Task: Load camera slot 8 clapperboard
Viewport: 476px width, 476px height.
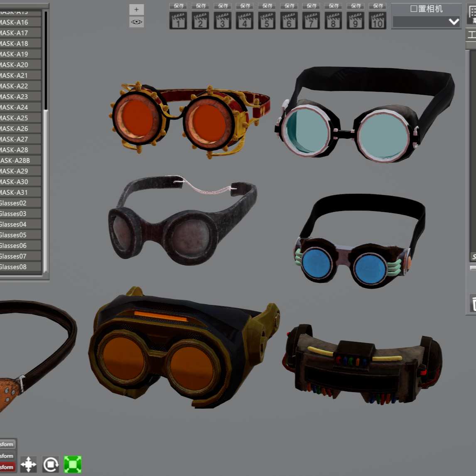Action: (x=333, y=21)
